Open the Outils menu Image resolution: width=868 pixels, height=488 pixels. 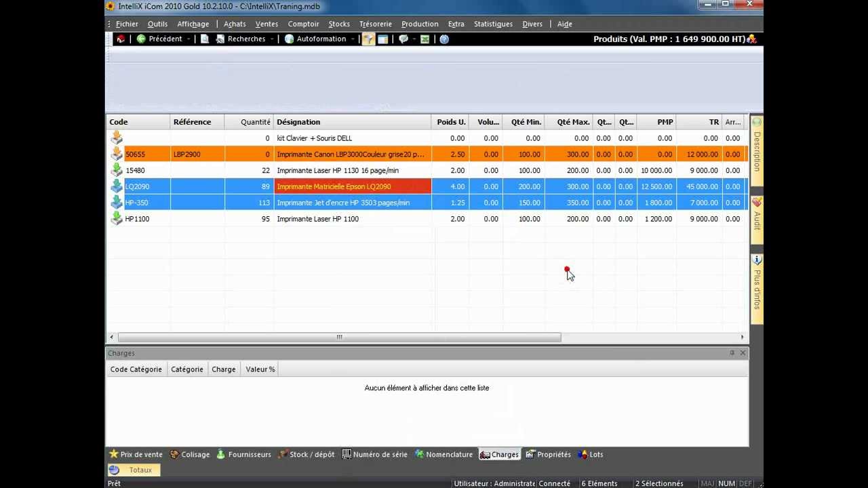tap(157, 24)
